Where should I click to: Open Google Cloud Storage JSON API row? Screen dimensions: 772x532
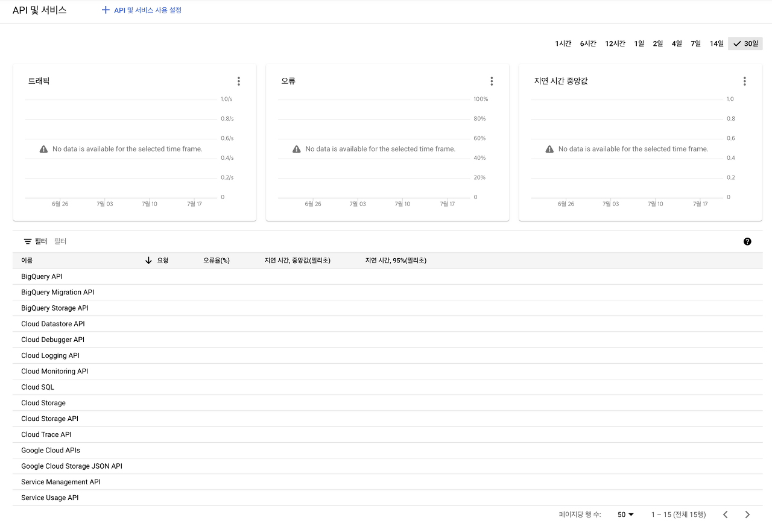coord(387,466)
